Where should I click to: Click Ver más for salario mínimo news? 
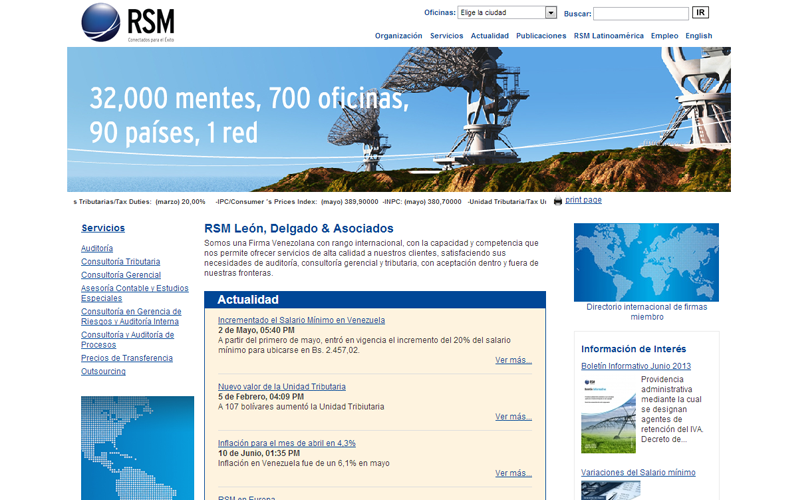click(x=513, y=360)
